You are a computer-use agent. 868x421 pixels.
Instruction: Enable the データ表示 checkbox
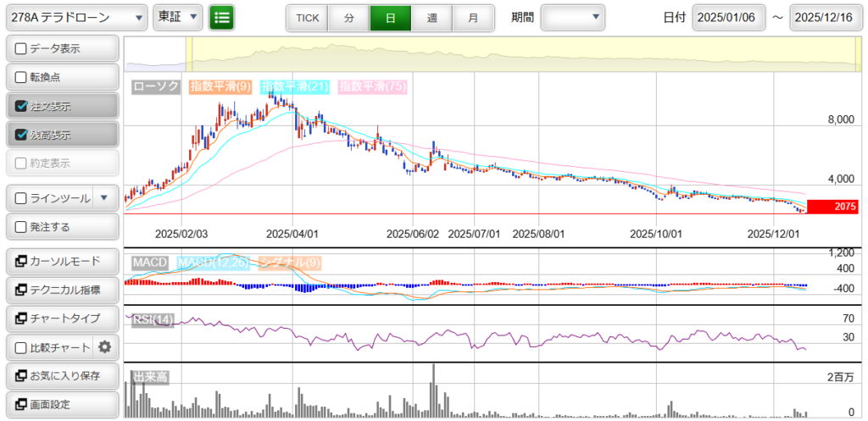click(21, 48)
